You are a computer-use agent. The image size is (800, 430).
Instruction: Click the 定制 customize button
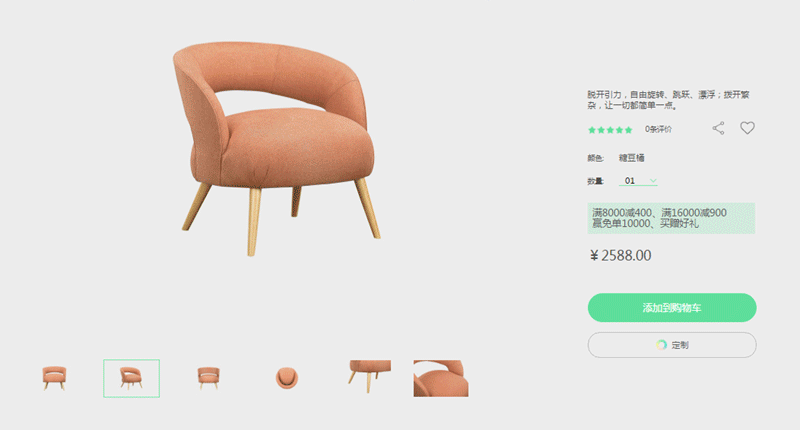pos(672,345)
